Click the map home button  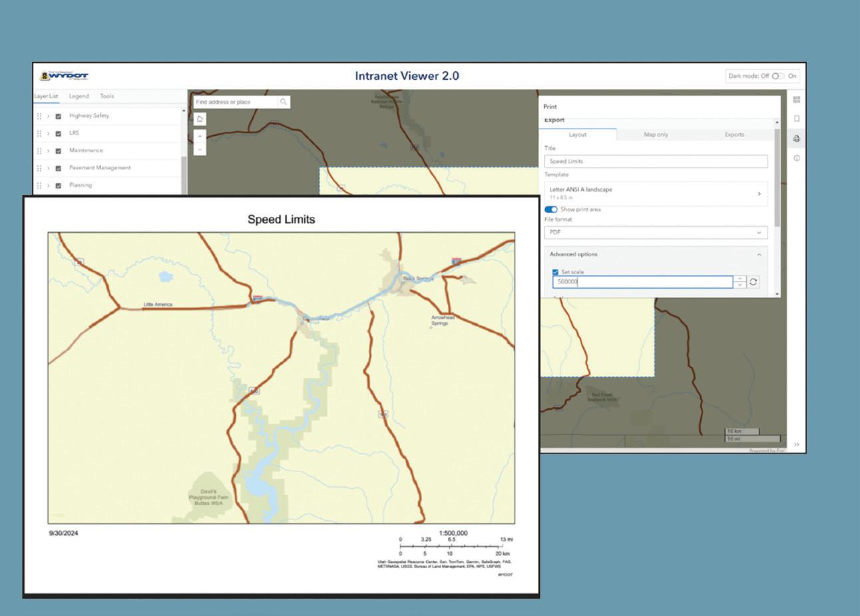(x=200, y=119)
